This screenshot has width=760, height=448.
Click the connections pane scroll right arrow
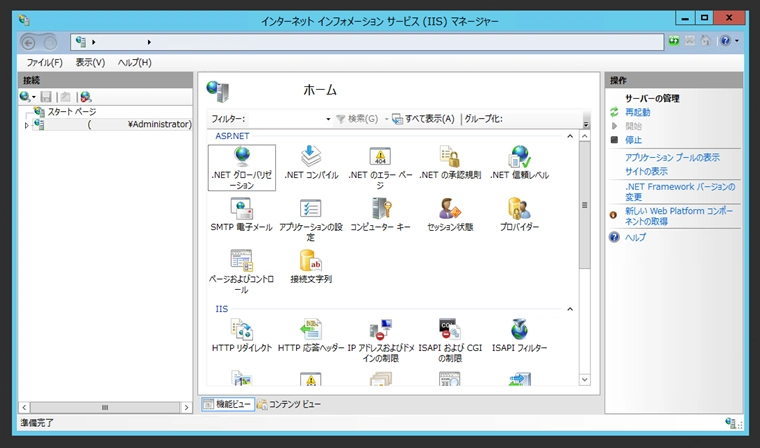pos(187,407)
